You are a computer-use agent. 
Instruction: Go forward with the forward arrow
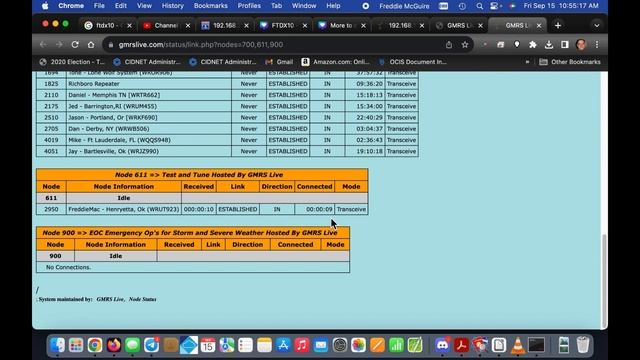click(x=59, y=44)
